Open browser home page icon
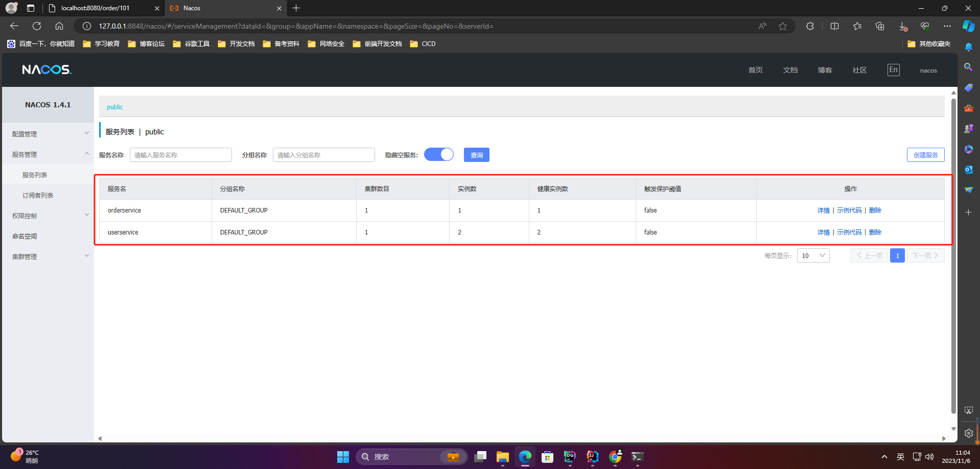 (59, 26)
